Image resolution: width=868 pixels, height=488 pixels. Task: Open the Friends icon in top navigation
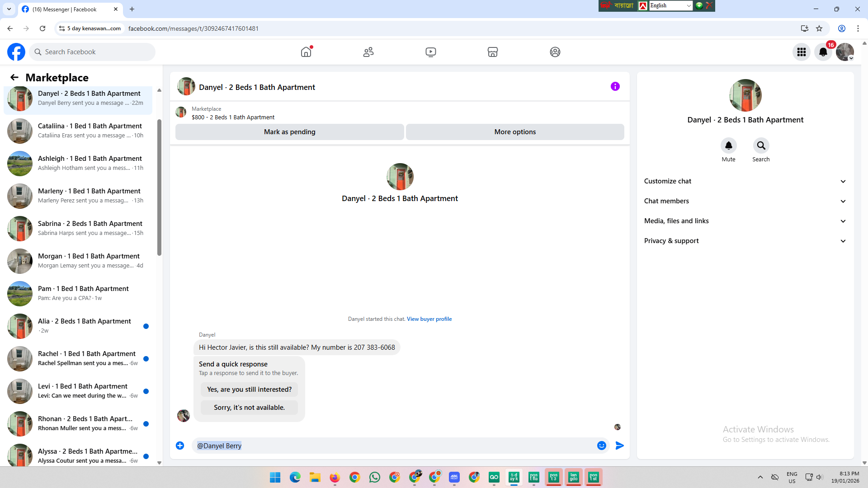pos(368,52)
